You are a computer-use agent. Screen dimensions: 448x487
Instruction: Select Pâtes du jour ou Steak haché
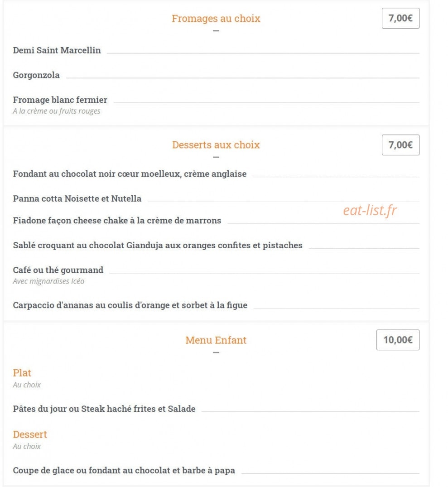[x=104, y=409]
